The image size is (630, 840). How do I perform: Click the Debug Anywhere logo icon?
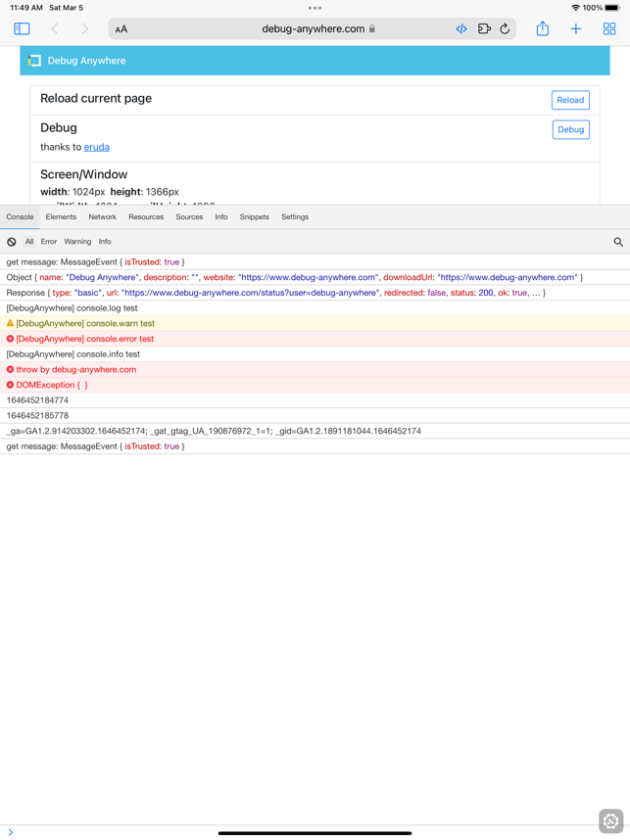coord(34,61)
